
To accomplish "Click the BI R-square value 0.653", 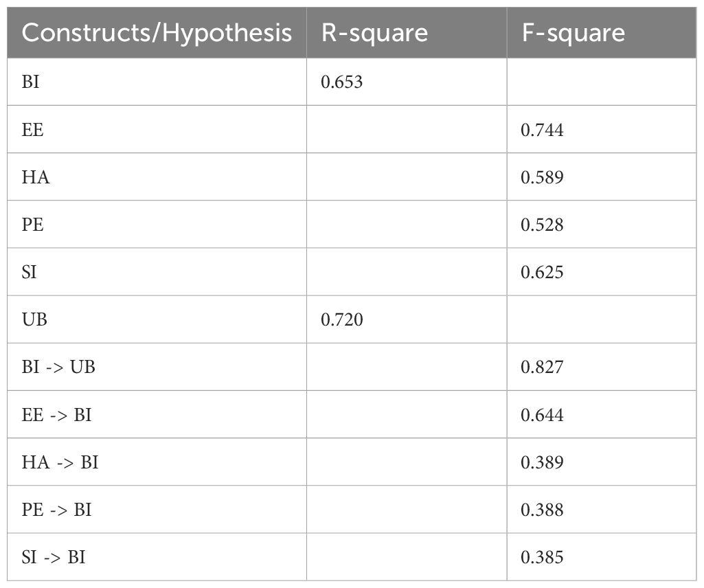I will 341,82.
